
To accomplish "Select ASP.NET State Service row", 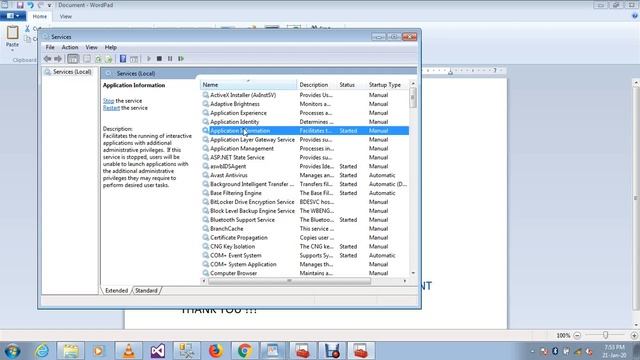I will pos(305,158).
